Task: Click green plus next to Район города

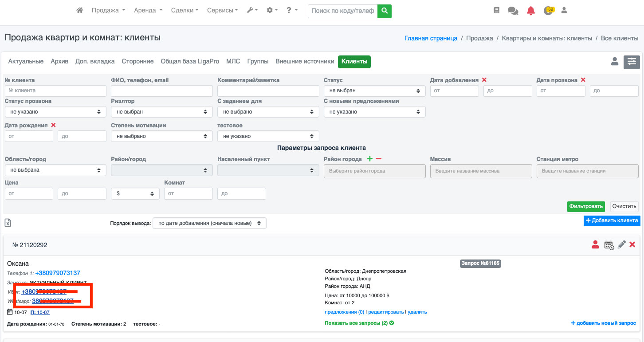Action: (370, 159)
